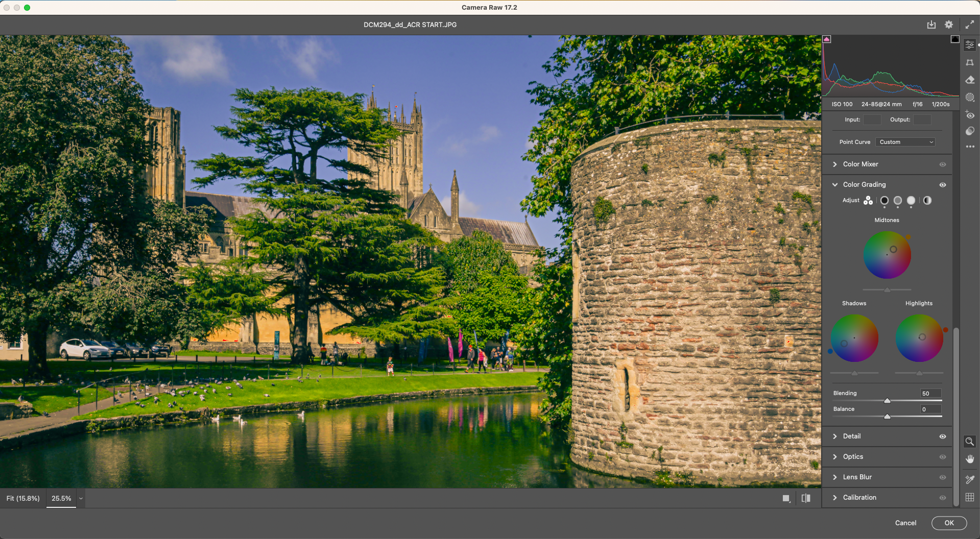This screenshot has height=539, width=980.
Task: Toggle the grid overlay icon
Action: [969, 497]
